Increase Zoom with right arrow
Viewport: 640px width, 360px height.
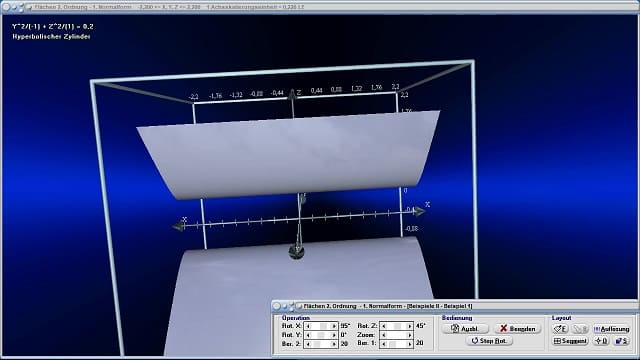[x=409, y=335]
